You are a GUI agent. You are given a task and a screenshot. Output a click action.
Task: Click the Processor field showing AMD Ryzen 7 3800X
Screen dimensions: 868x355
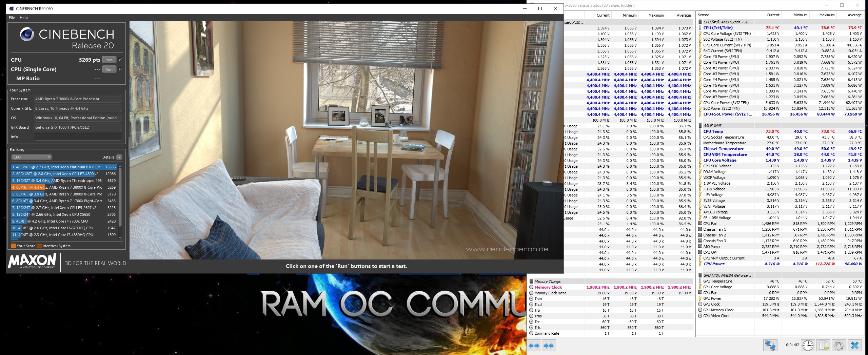tap(78, 99)
